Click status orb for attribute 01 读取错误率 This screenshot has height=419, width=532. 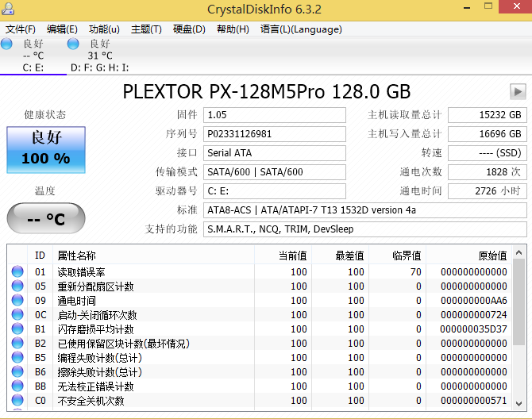17,271
